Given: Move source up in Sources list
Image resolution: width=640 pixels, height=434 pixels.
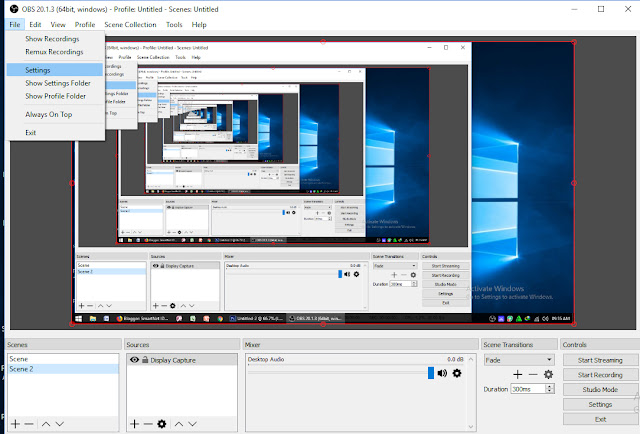Looking at the screenshot, I should click(179, 424).
